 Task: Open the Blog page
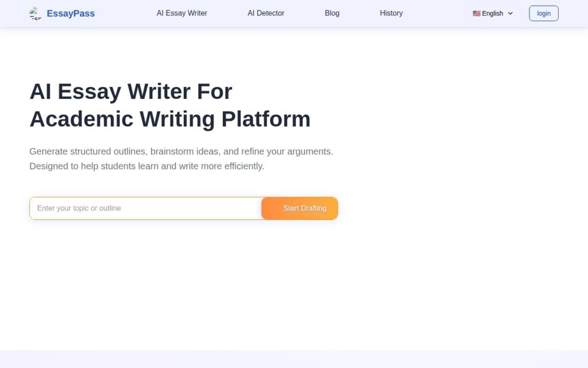tap(332, 13)
